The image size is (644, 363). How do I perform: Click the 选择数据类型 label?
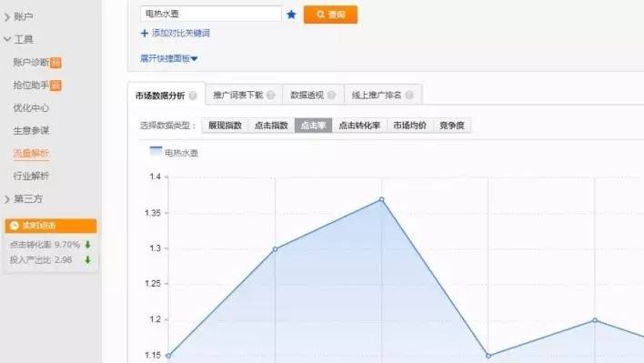point(167,126)
